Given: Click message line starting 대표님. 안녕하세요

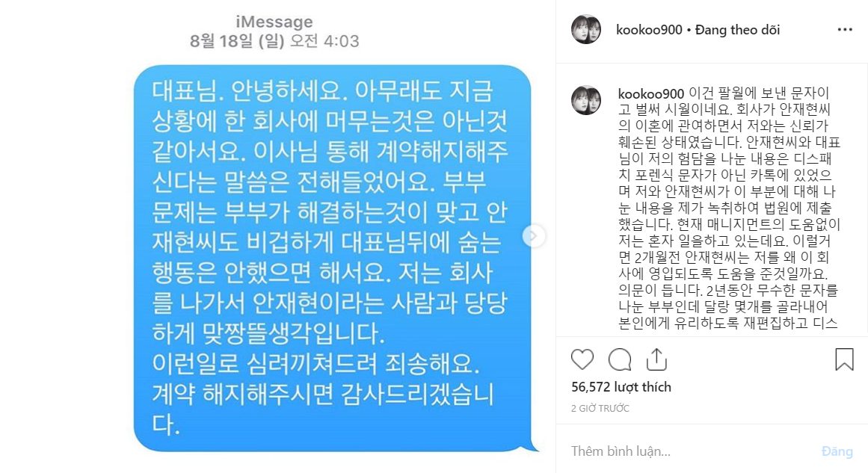Looking at the screenshot, I should (x=322, y=91).
